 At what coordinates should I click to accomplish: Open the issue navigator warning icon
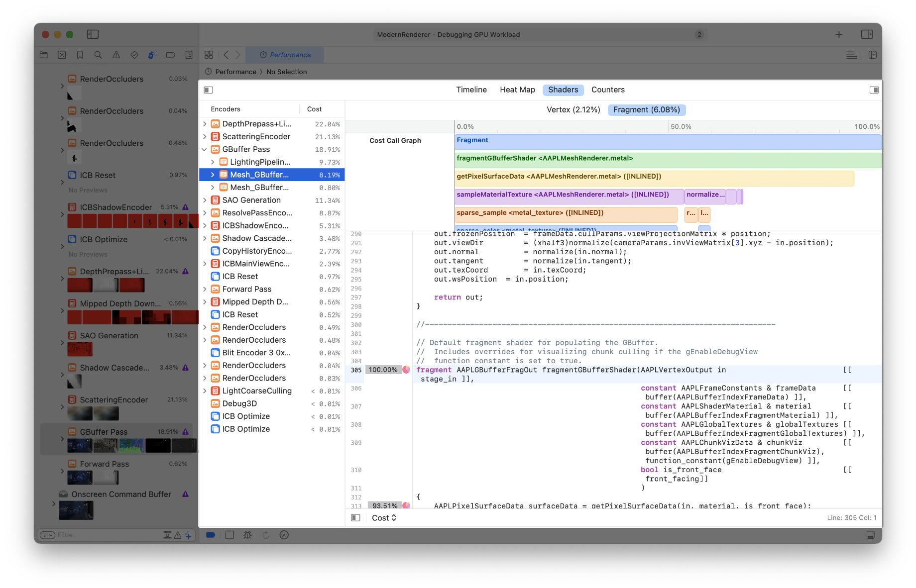pyautogui.click(x=116, y=55)
